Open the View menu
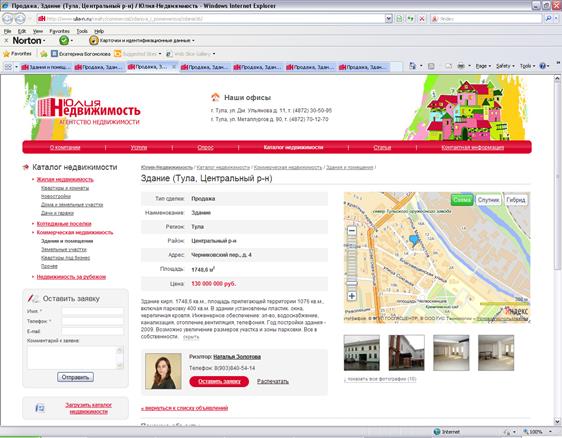Screen dimensions: 562x438 [x=38, y=31]
